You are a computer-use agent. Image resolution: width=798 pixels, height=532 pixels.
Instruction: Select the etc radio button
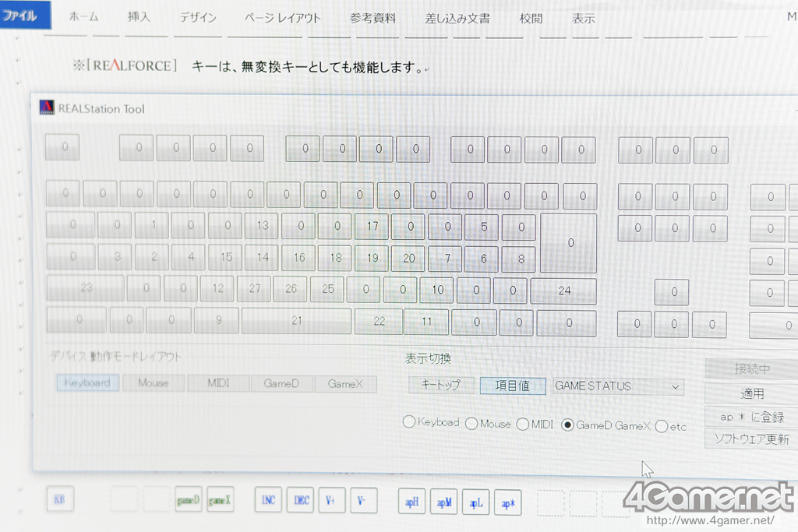661,426
